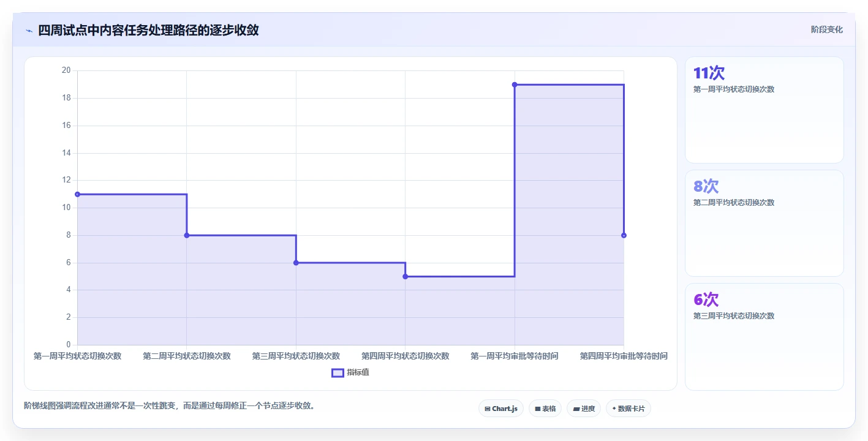
Task: Click the x-axis label 第一周平均状态切换次数
Action: [x=78, y=356]
